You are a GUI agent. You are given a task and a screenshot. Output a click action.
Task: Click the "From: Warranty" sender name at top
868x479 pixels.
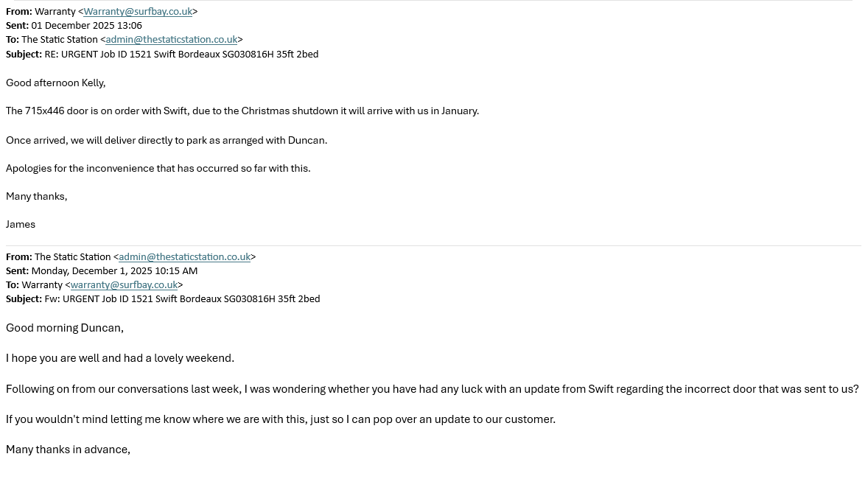[x=55, y=12]
